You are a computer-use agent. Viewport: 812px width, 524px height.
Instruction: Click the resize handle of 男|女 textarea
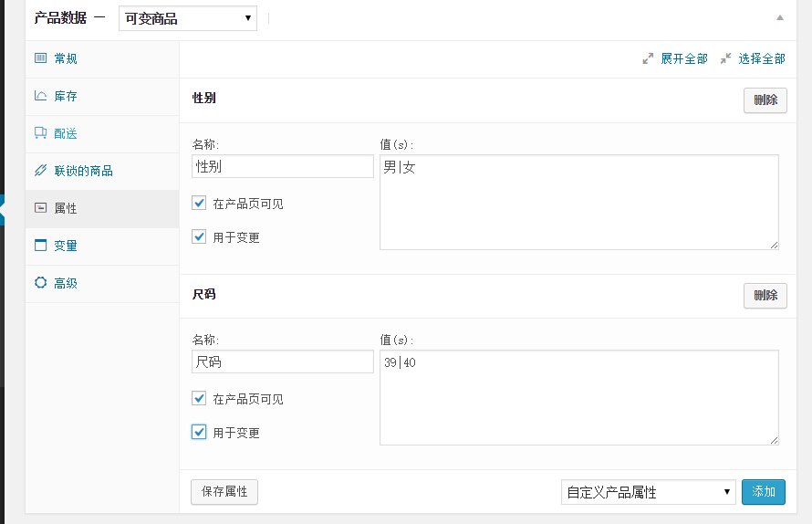(x=774, y=245)
